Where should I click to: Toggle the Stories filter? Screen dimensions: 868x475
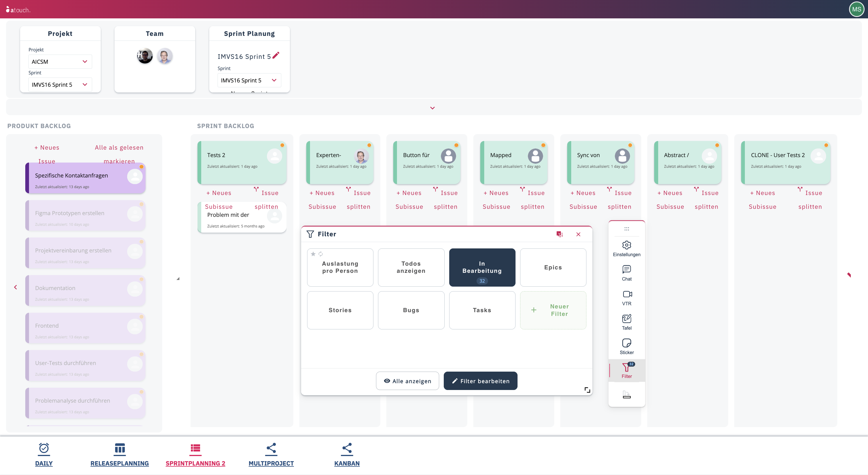point(340,310)
